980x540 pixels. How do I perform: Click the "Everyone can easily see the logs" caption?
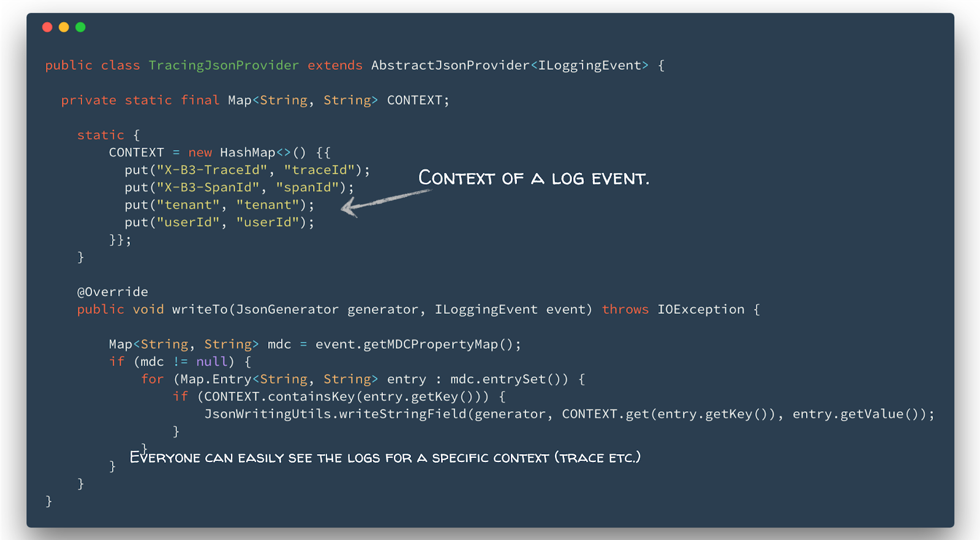pyautogui.click(x=385, y=457)
